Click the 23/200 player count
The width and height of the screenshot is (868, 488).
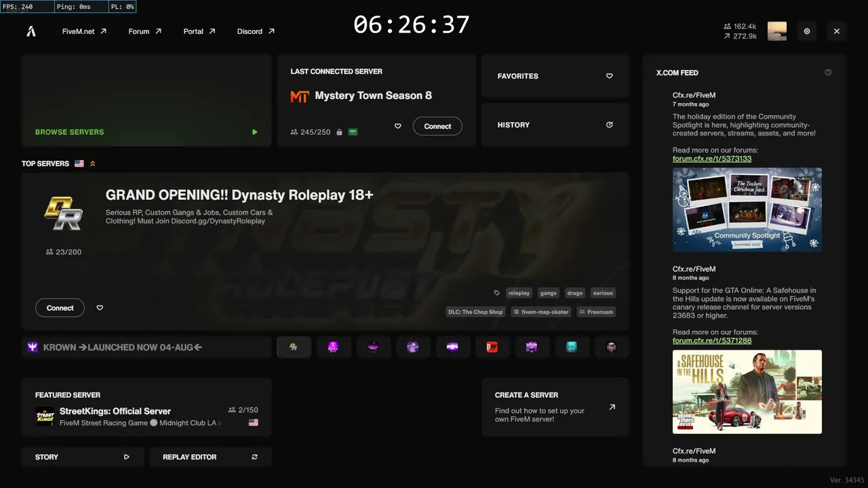tap(63, 252)
